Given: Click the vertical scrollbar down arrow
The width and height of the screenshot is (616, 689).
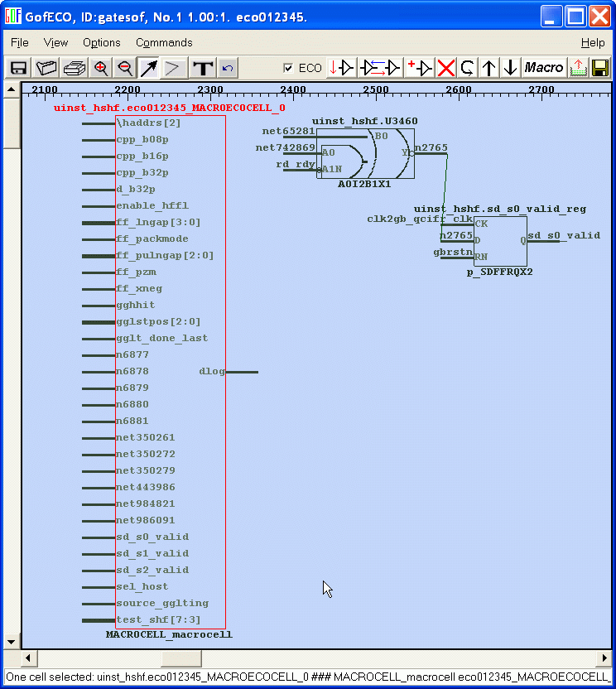Looking at the screenshot, I should point(12,642).
